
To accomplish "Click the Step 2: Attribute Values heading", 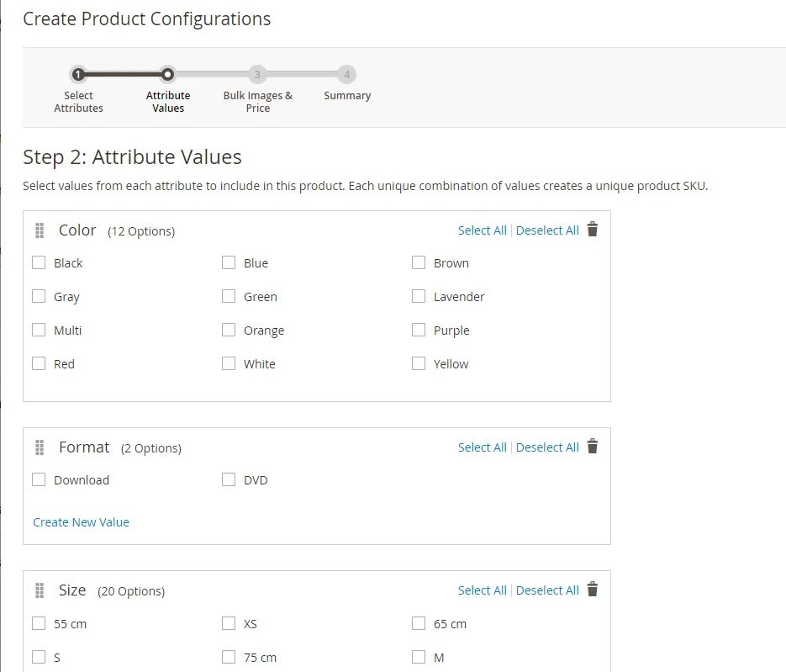I will (x=131, y=157).
